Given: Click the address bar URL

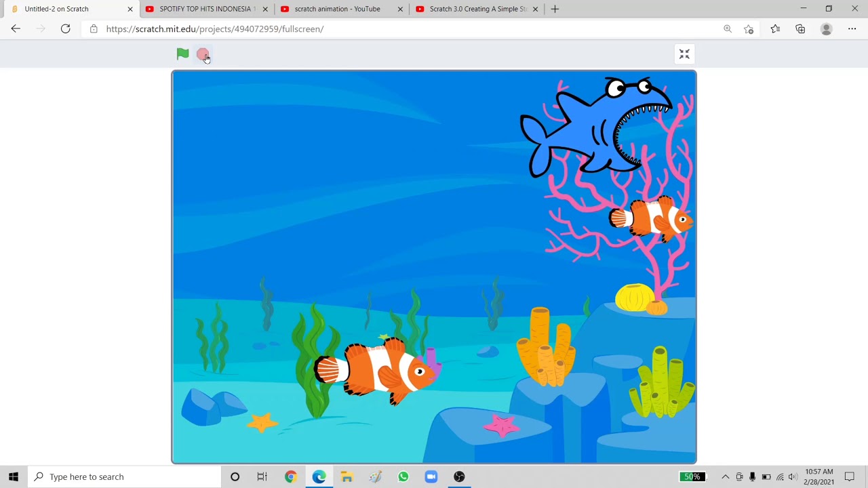Looking at the screenshot, I should pos(214,29).
